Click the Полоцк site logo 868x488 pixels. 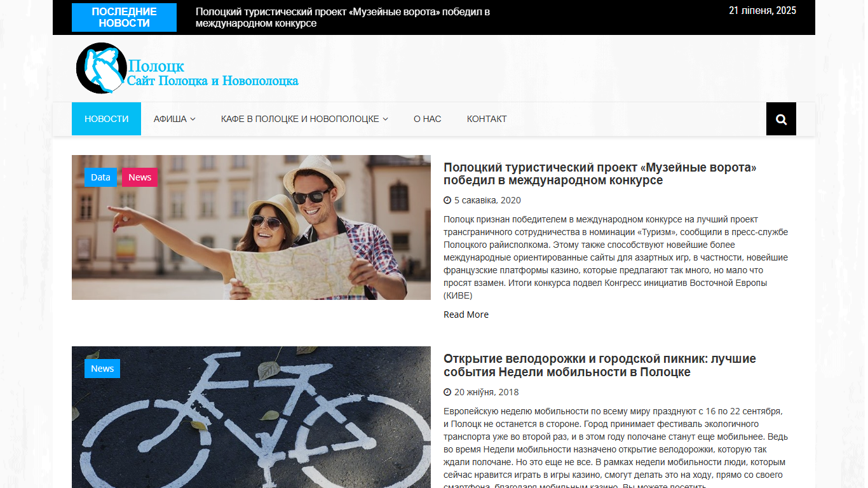[x=187, y=68]
